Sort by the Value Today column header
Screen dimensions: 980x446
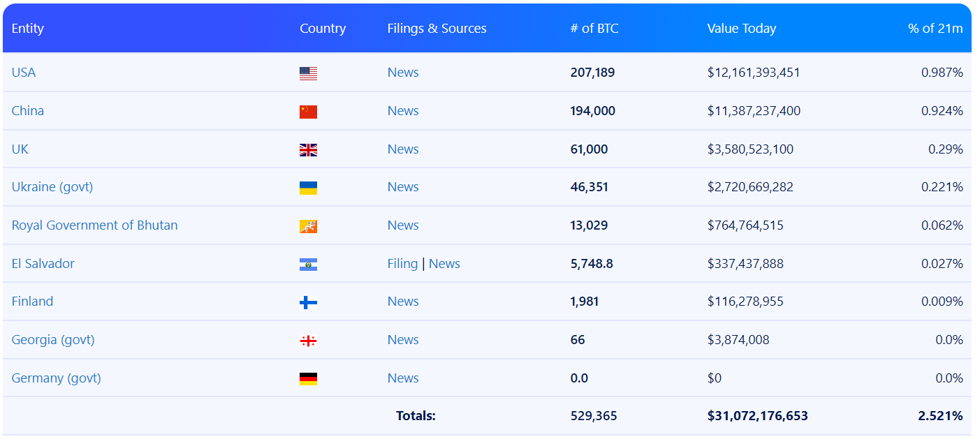(741, 29)
